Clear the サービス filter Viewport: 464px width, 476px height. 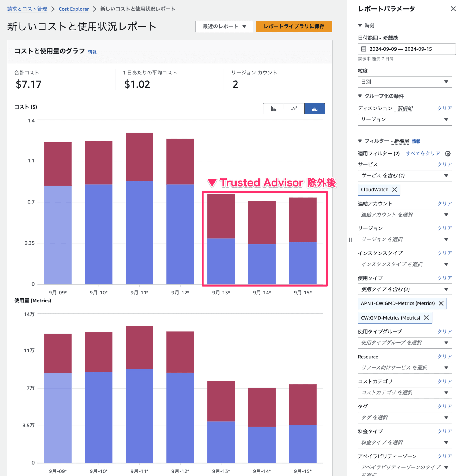[x=444, y=164]
